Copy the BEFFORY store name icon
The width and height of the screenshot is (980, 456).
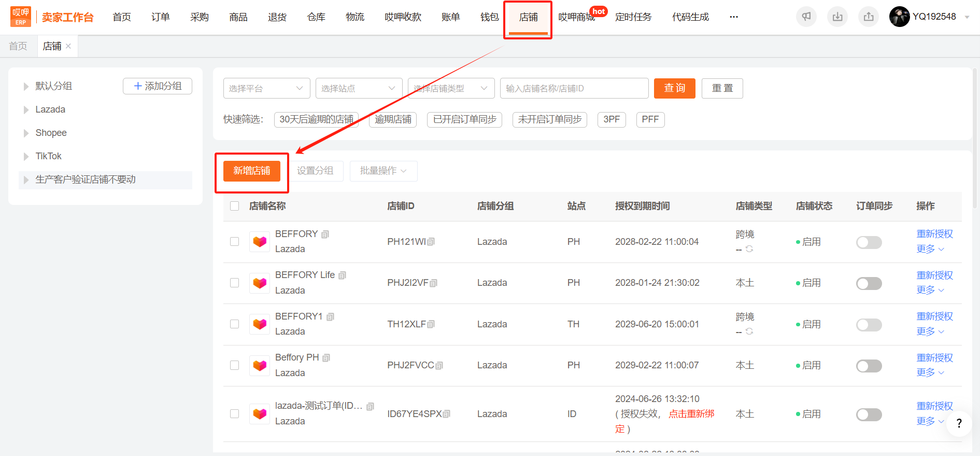pyautogui.click(x=325, y=234)
